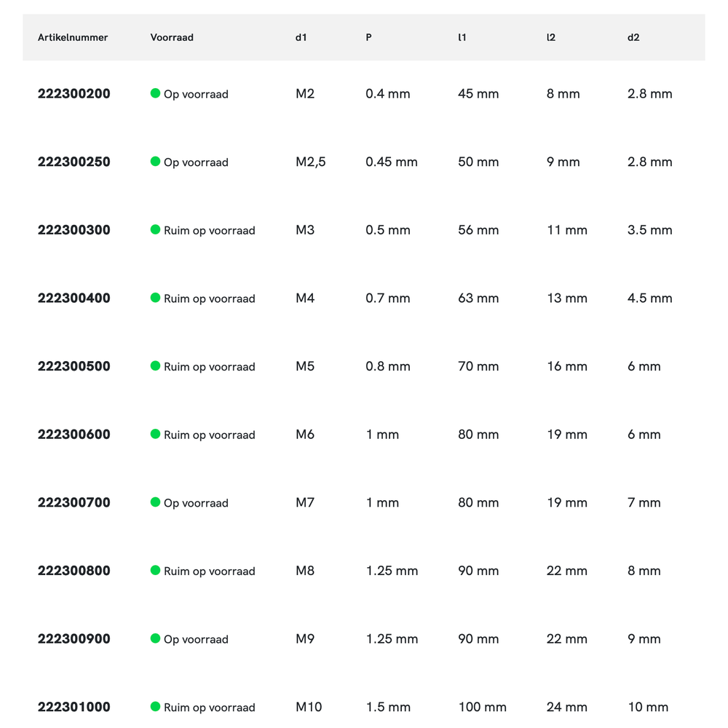Click the d1 column header
Screen dimensions: 728x728
pos(301,37)
